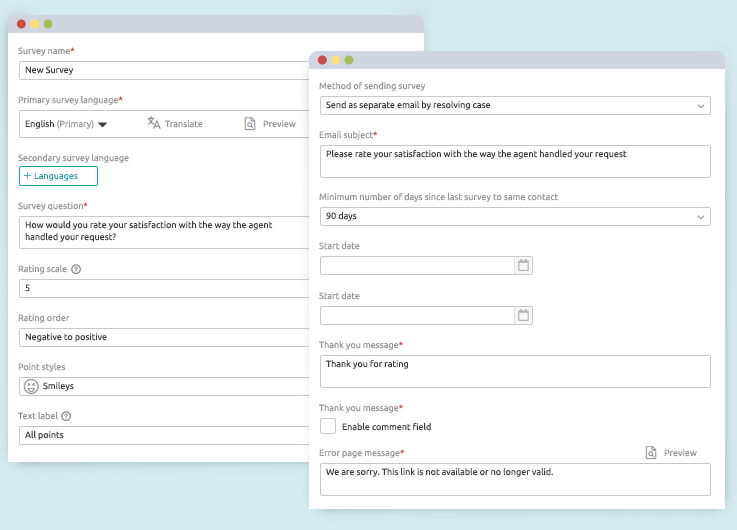Click the Smileys point style icon
737x530 pixels.
click(x=32, y=386)
